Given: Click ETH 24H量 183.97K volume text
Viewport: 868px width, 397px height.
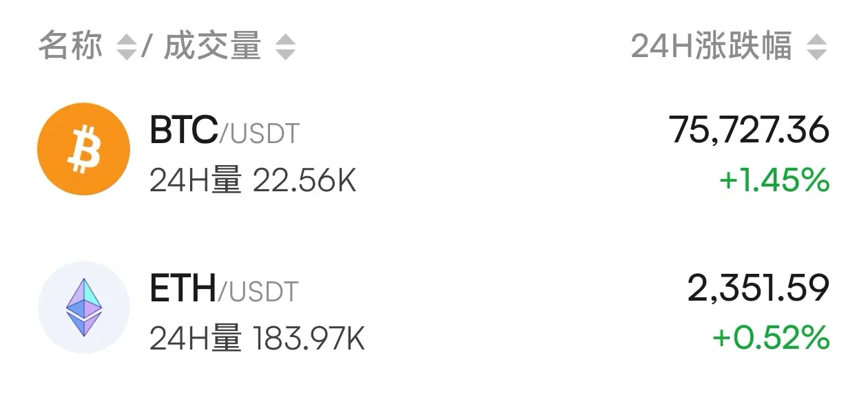Looking at the screenshot, I should click(x=257, y=339).
